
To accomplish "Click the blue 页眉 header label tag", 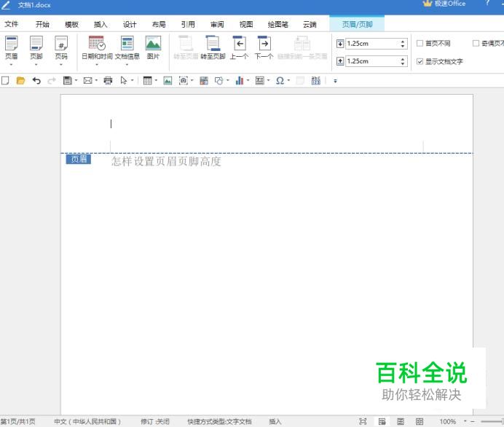I will [79, 159].
